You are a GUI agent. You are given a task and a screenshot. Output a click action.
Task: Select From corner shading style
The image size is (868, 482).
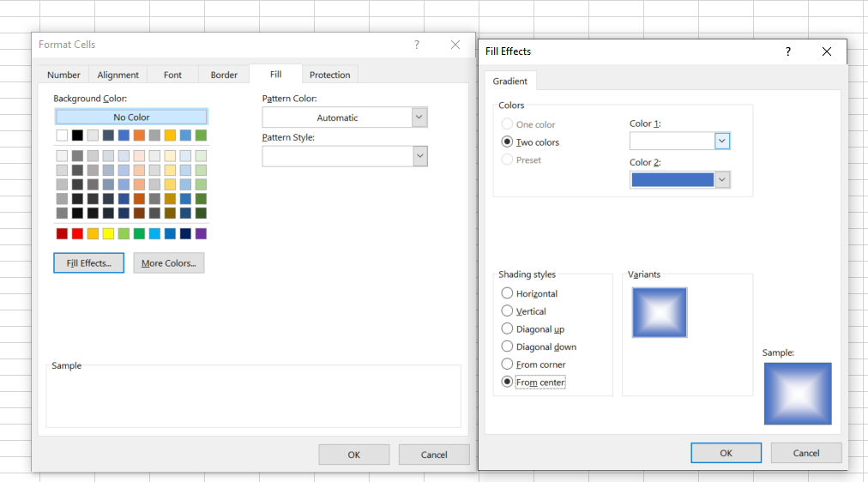click(x=508, y=365)
